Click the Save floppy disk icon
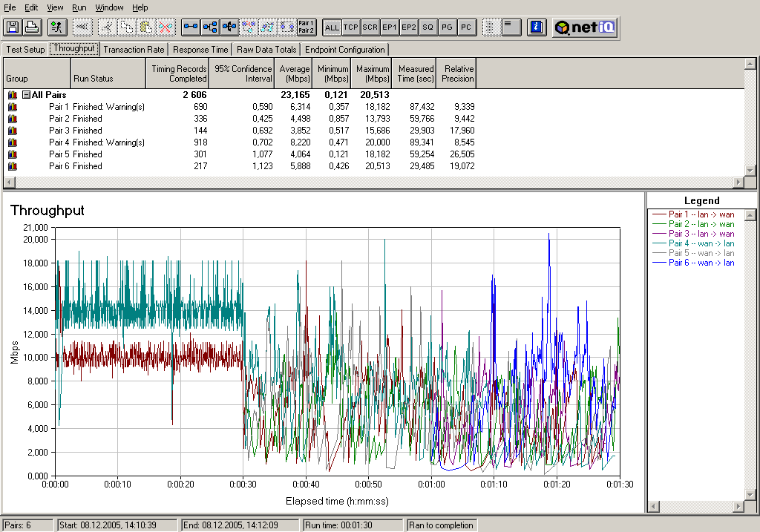Screen dimensions: 760x532 pos(13,27)
